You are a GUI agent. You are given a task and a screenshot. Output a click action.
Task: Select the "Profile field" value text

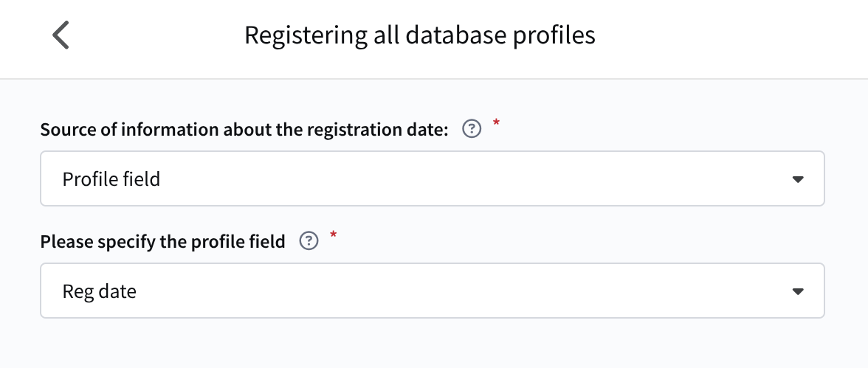click(111, 179)
